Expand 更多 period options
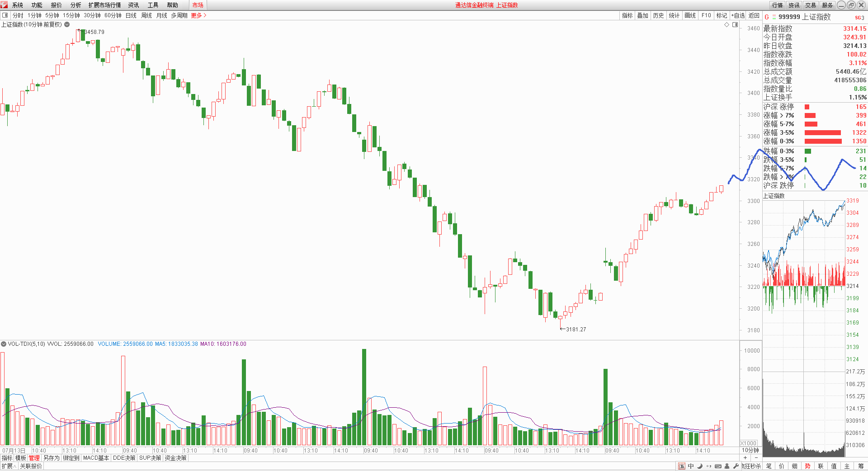 [198, 15]
